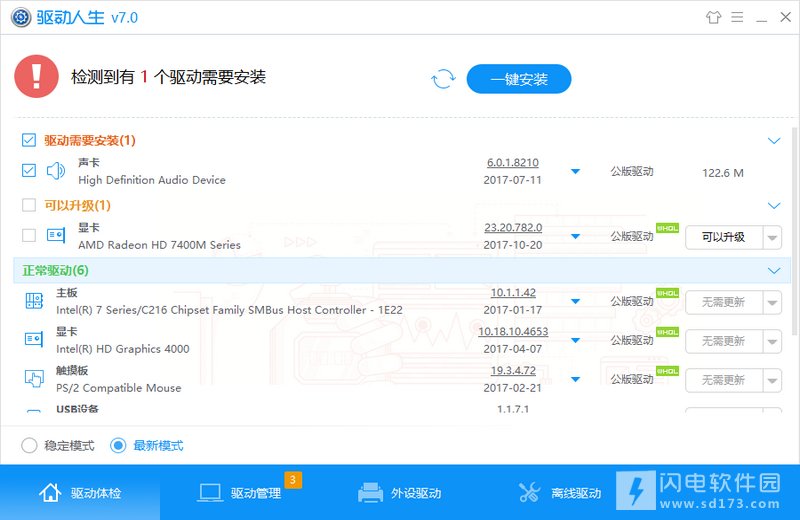Image resolution: width=800 pixels, height=520 pixels.
Task: Check the AMD Radeon HD 7400M checkbox
Action: tap(29, 236)
